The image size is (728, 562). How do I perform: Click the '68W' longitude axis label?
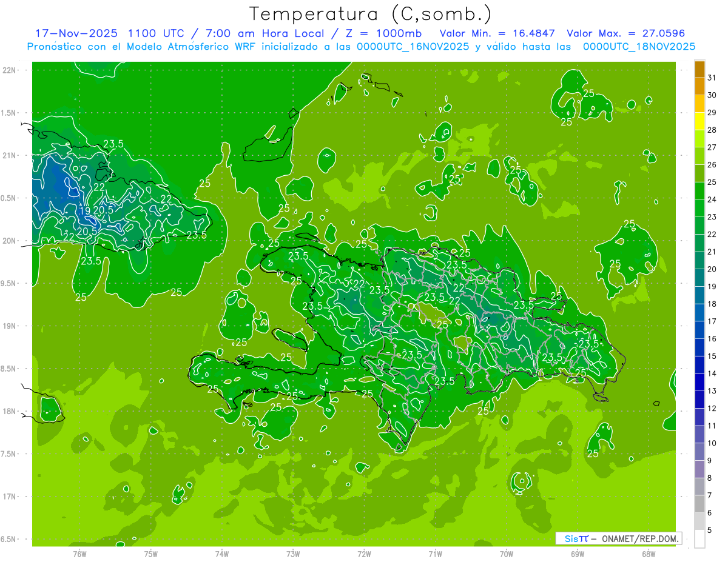[x=649, y=554]
